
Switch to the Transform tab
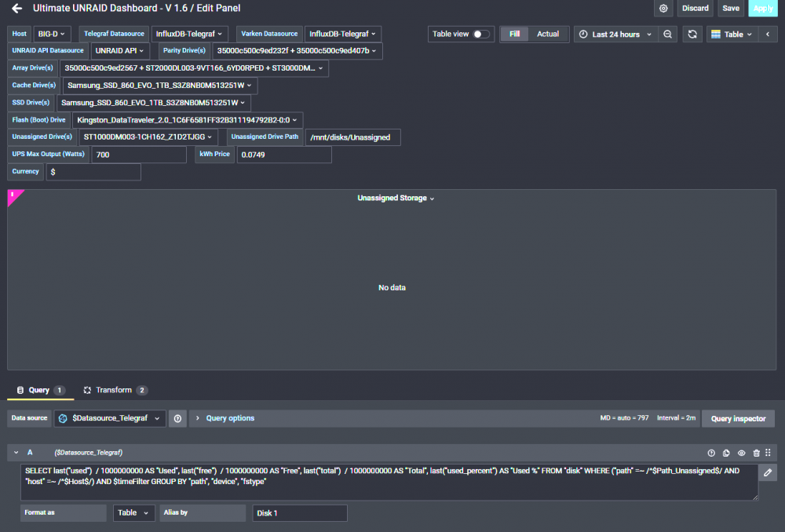[115, 390]
